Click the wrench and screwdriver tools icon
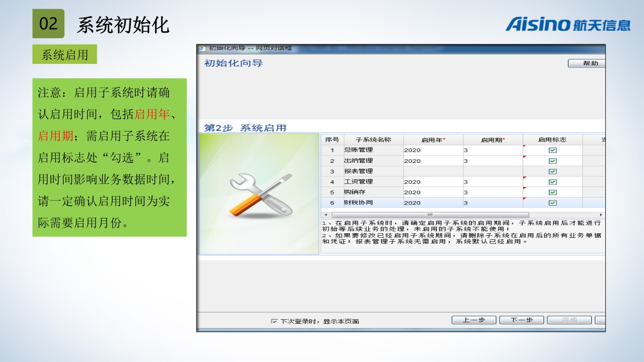Viewport: 644px width, 362px height. click(x=260, y=195)
